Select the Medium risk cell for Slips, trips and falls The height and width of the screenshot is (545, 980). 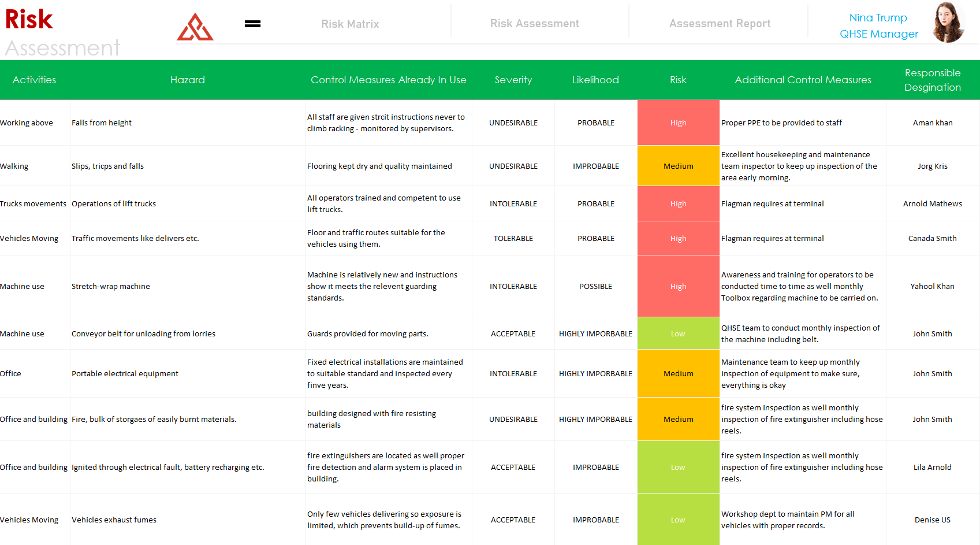coord(678,166)
